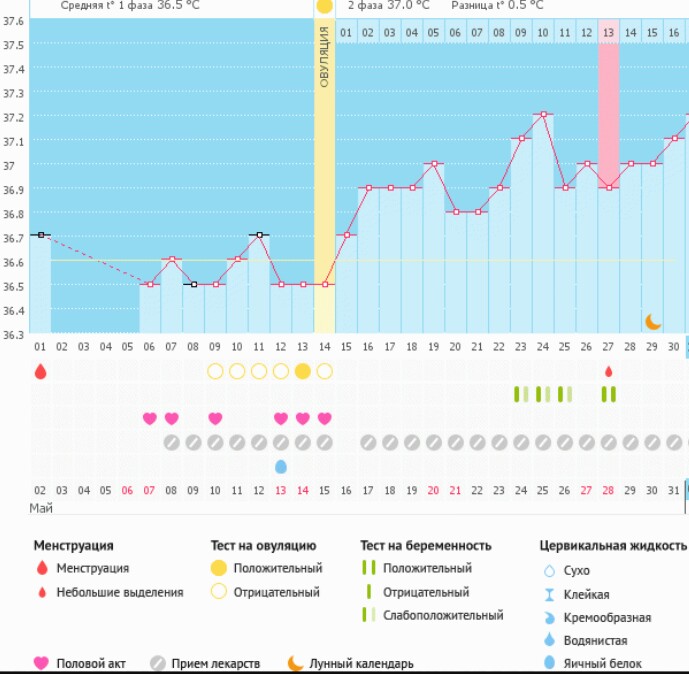
Task: Click the menstruation drop on cycle day 01
Action: tap(40, 371)
